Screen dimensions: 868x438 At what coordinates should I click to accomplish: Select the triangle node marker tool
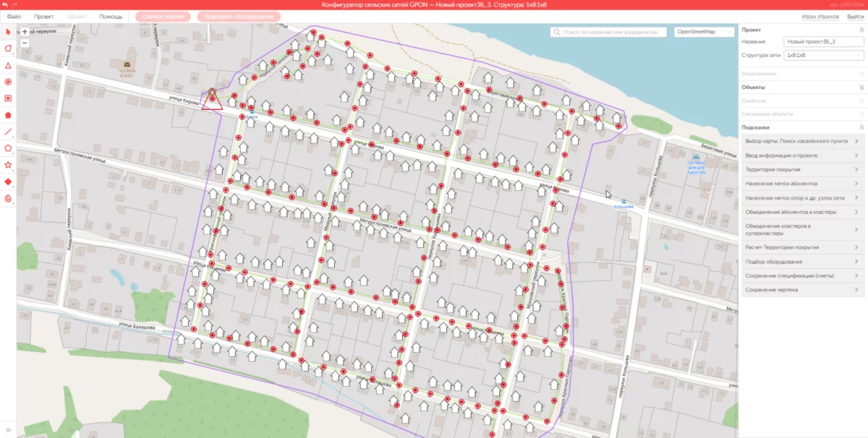[8, 65]
